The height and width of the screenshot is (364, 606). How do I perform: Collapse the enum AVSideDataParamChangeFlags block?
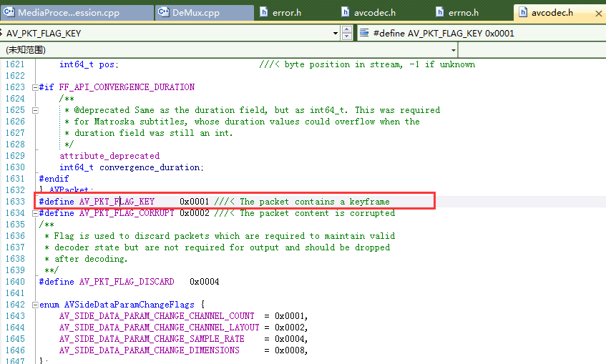pos(35,305)
